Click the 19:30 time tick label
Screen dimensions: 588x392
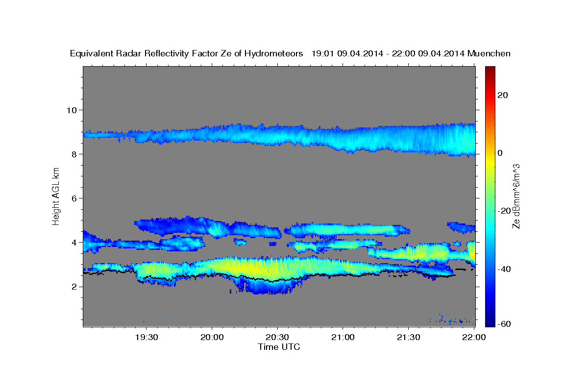pyautogui.click(x=146, y=337)
